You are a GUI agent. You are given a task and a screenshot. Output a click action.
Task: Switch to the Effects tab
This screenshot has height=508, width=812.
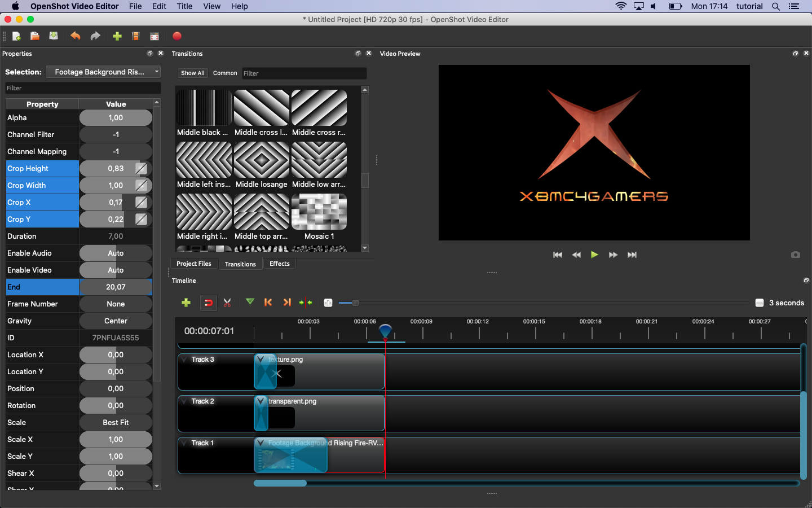click(279, 264)
